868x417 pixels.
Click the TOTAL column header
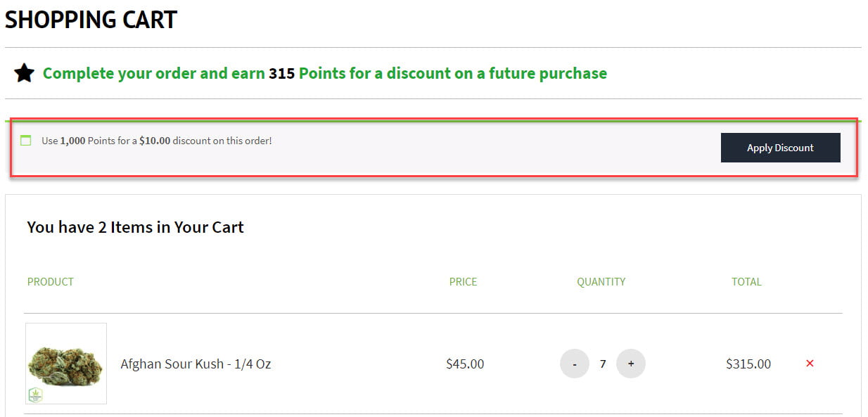746,282
